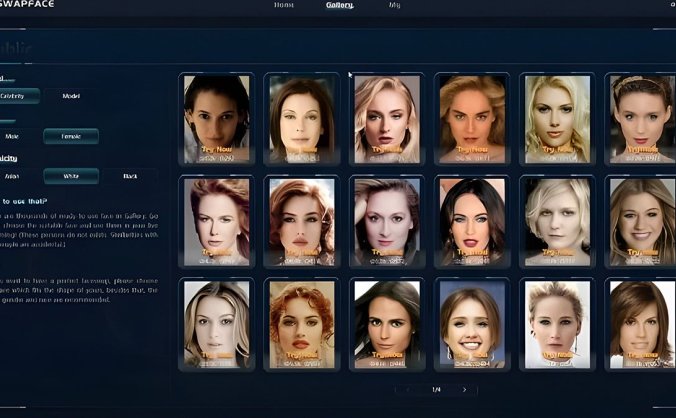Switch category filter to Model
676x418 pixels.
point(70,96)
